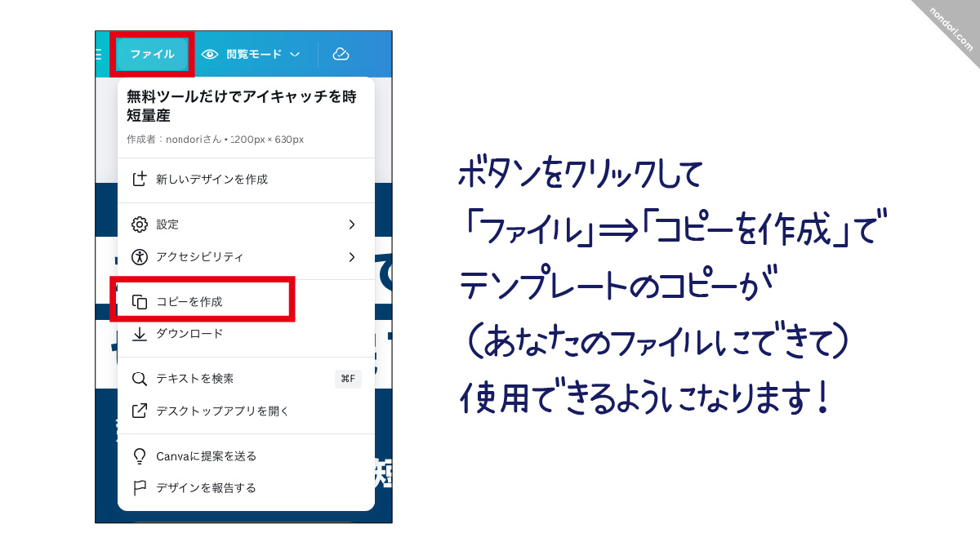This screenshot has width=980, height=551.
Task: Expand the 設定 submenu arrow
Action: pos(352,224)
